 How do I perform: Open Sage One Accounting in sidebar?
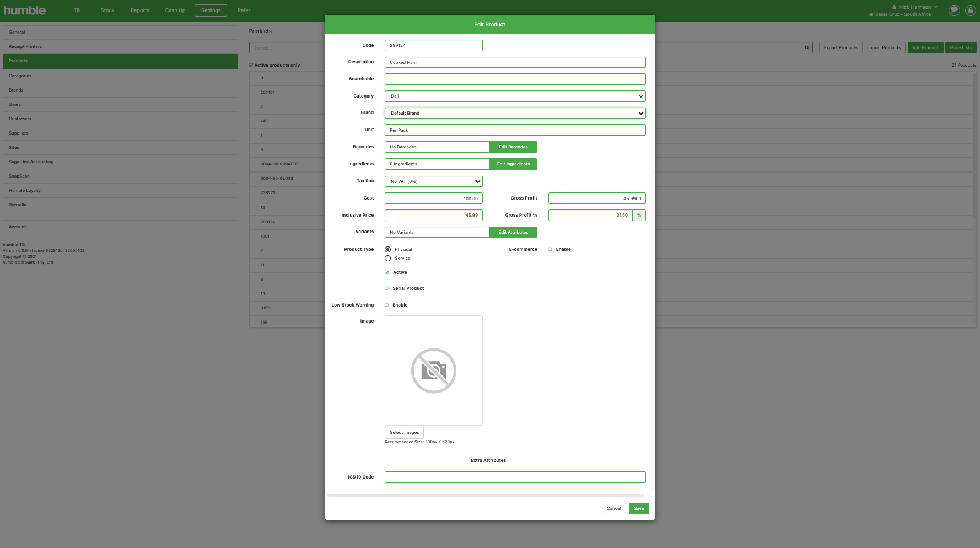pyautogui.click(x=120, y=162)
